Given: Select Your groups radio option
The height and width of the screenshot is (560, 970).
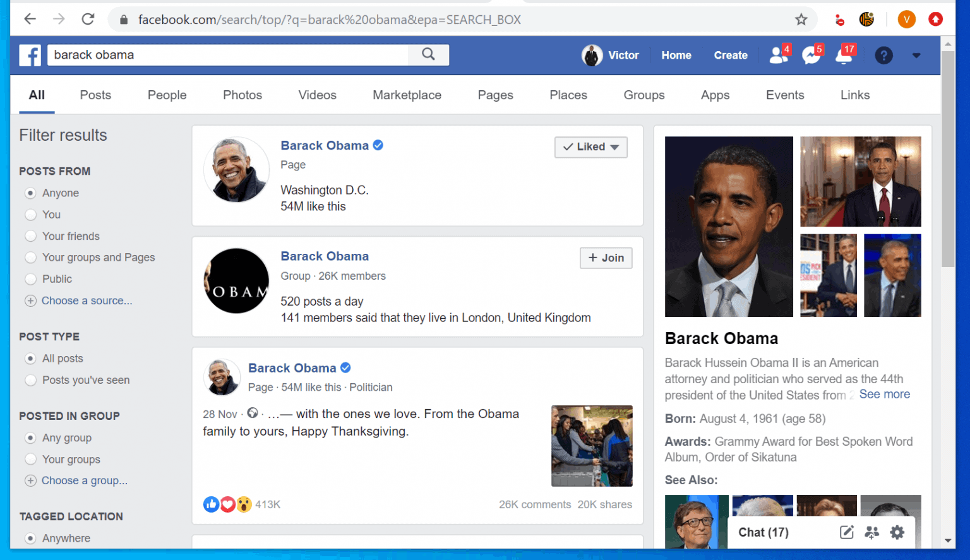Looking at the screenshot, I should coord(30,460).
